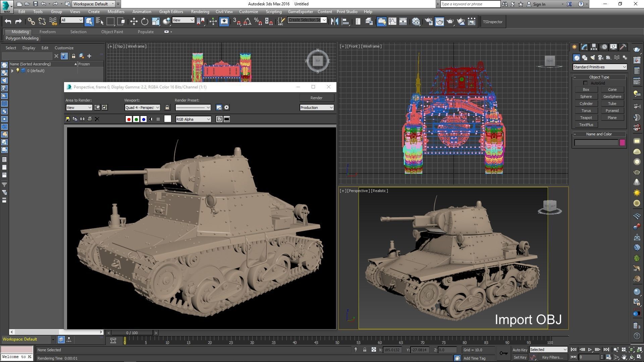Open Schematic View toolbar icon

tap(403, 21)
